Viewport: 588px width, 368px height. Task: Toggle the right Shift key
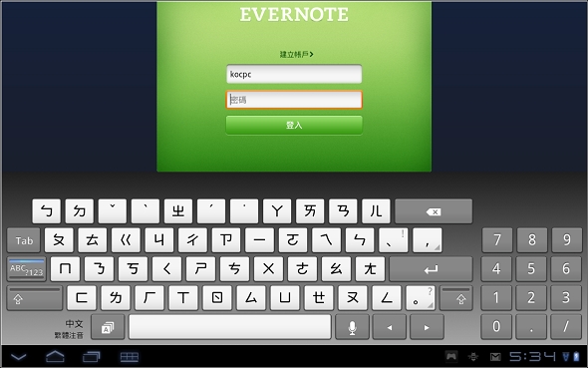[456, 298]
